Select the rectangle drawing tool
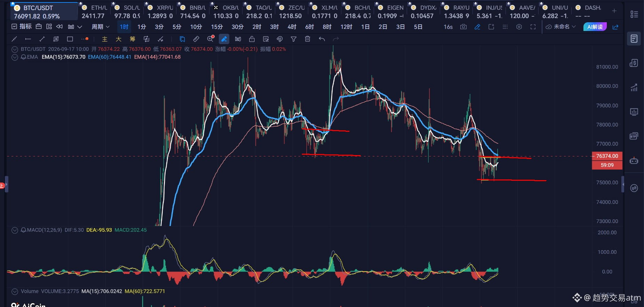This screenshot has width=644, height=307. (x=70, y=39)
